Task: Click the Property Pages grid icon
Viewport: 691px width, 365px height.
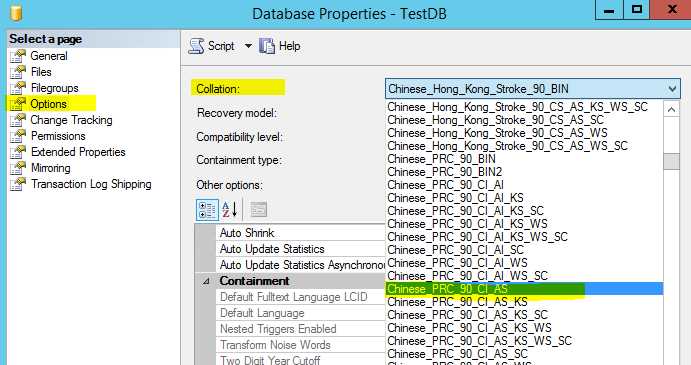Action: click(x=259, y=210)
